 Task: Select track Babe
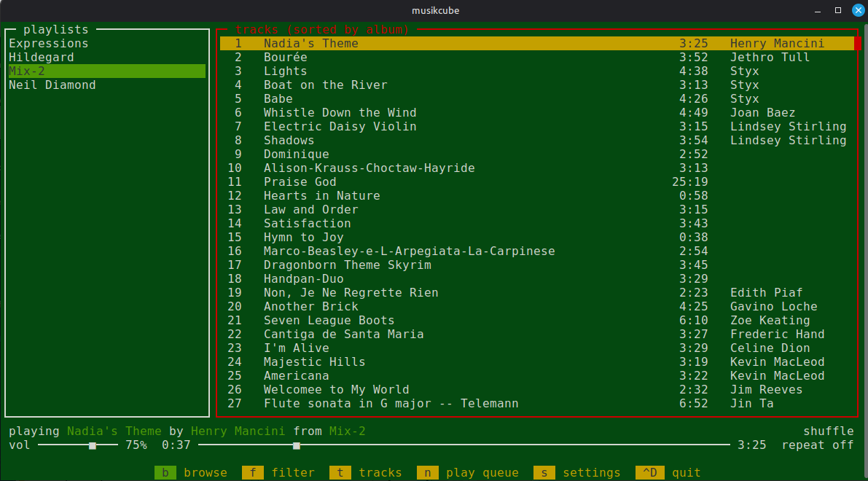[537, 99]
